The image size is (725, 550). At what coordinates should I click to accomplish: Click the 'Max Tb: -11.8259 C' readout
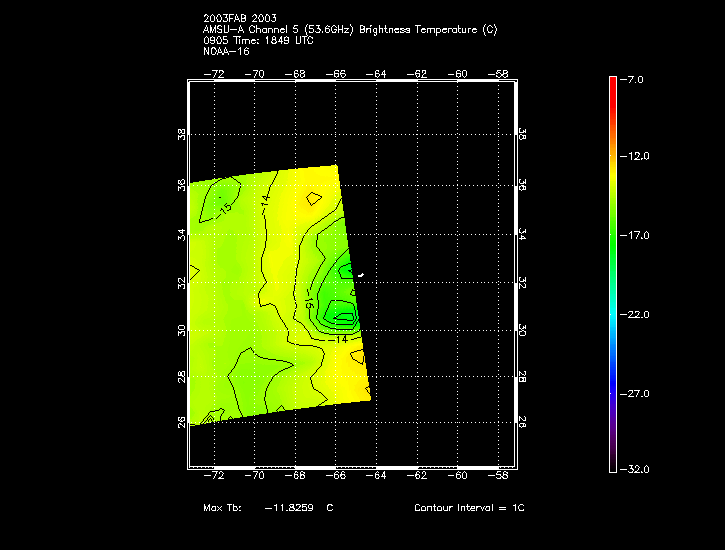[268, 508]
